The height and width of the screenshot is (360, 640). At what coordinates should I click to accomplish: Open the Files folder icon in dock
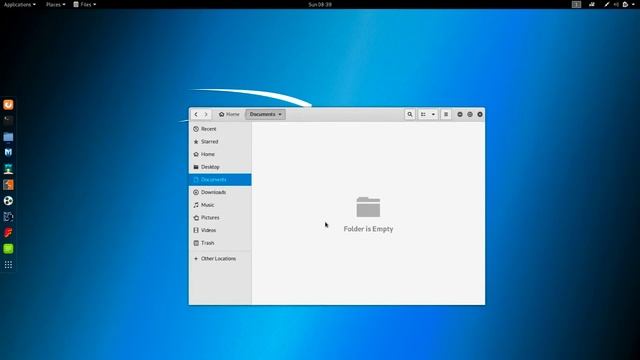click(8, 137)
